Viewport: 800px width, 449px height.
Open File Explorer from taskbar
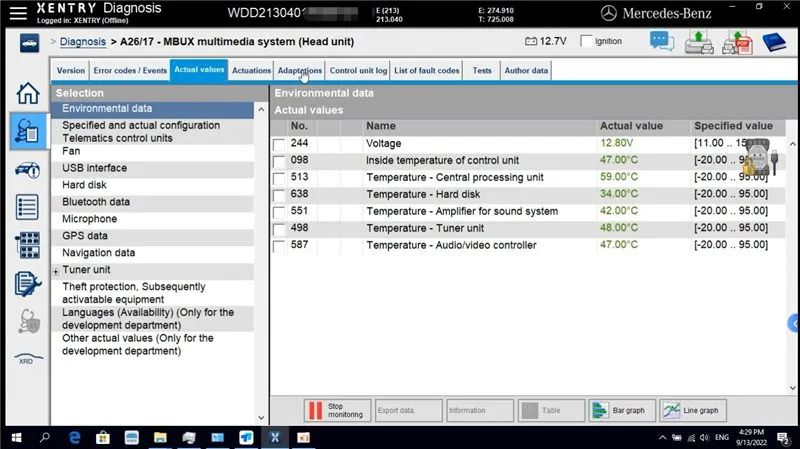(160, 437)
